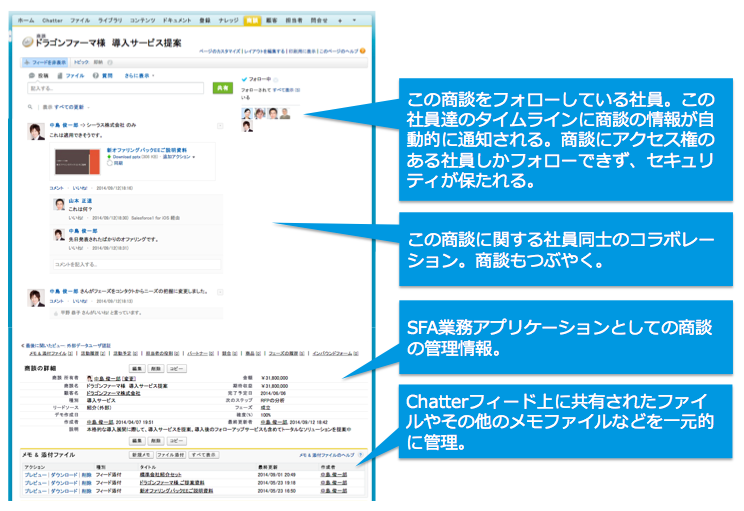This screenshot has width=744, height=511.
Task: Click the ファイル添付 button
Action: (171, 455)
